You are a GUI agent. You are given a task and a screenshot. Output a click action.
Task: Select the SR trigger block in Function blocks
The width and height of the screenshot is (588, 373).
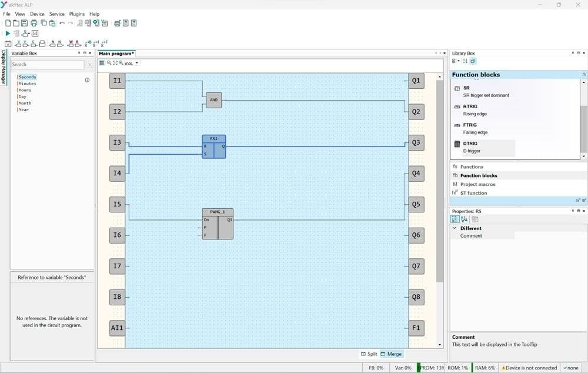pyautogui.click(x=470, y=88)
